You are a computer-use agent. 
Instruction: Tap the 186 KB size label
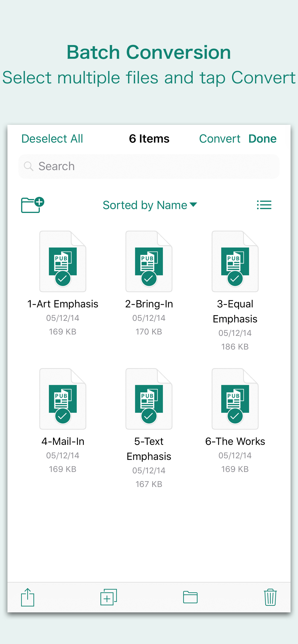click(235, 347)
